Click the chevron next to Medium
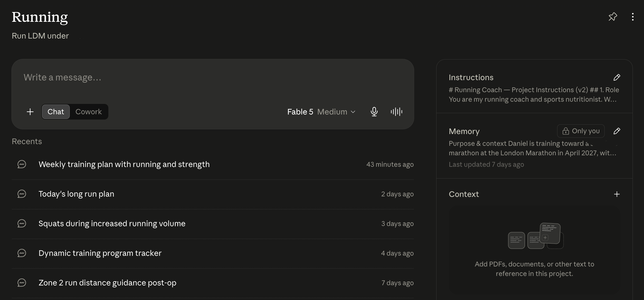The width and height of the screenshot is (644, 300). point(353,112)
